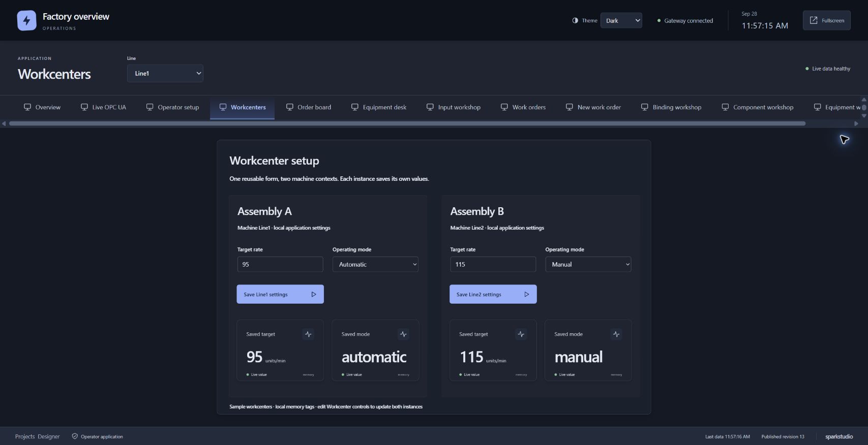
Task: Click the horizontal tab bar scrollbar thumb
Action: click(x=407, y=123)
